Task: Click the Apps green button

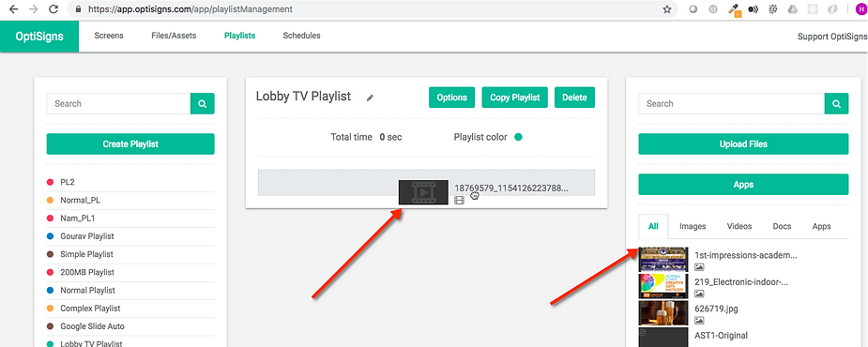Action: pos(743,185)
